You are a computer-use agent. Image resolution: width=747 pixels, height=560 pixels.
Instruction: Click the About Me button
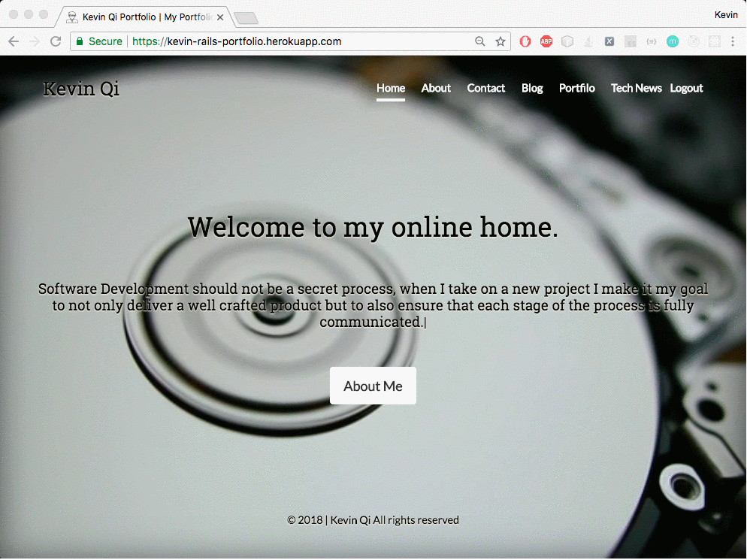[373, 386]
